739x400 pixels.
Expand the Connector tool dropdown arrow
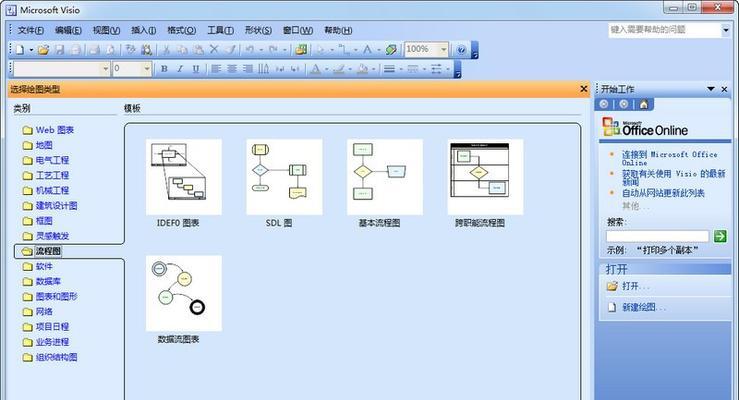355,50
